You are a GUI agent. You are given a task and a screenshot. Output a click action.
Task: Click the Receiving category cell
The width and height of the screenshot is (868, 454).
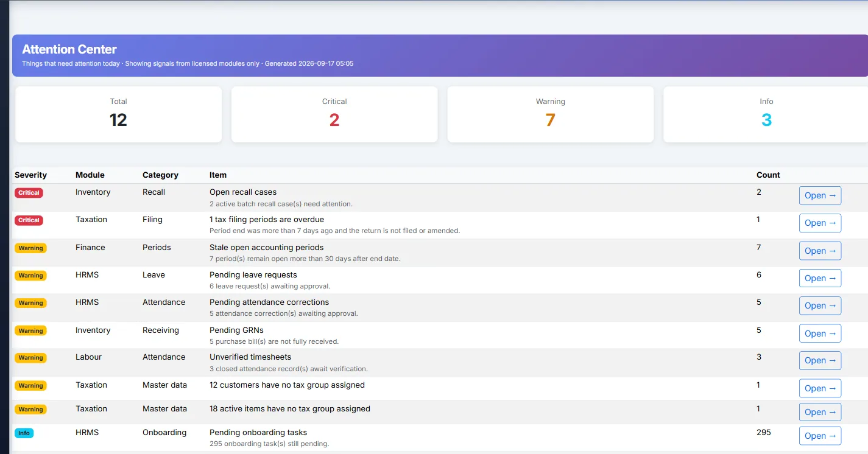[x=161, y=330]
